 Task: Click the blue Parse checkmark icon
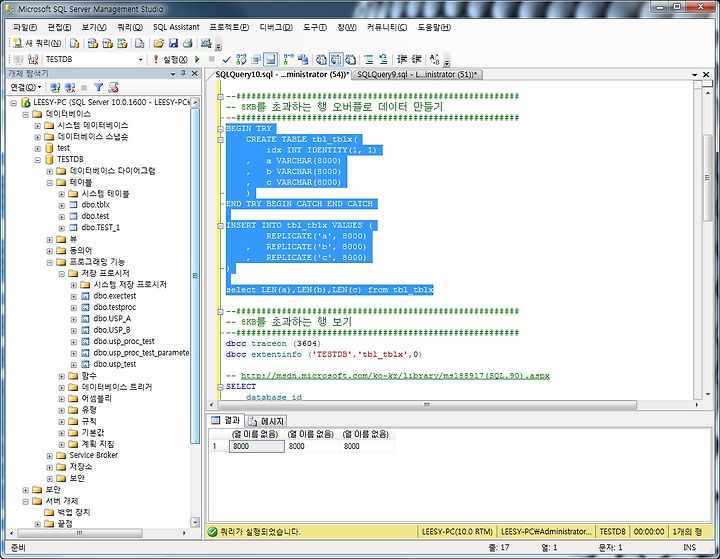pyautogui.click(x=226, y=59)
